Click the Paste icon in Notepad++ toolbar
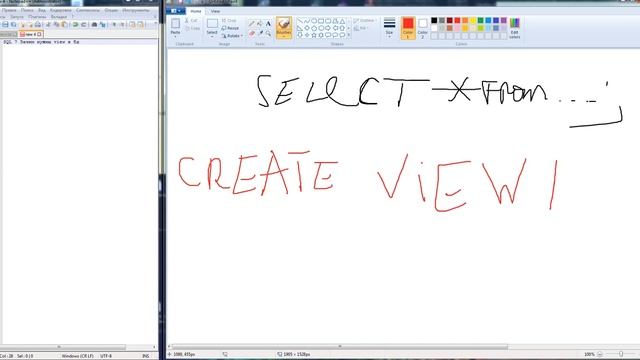The width and height of the screenshot is (640, 360). click(x=64, y=24)
